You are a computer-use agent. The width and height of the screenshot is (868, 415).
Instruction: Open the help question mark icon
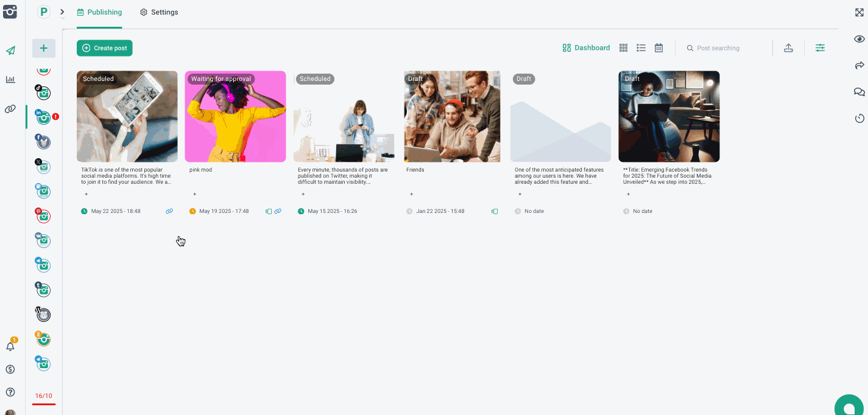point(10,392)
